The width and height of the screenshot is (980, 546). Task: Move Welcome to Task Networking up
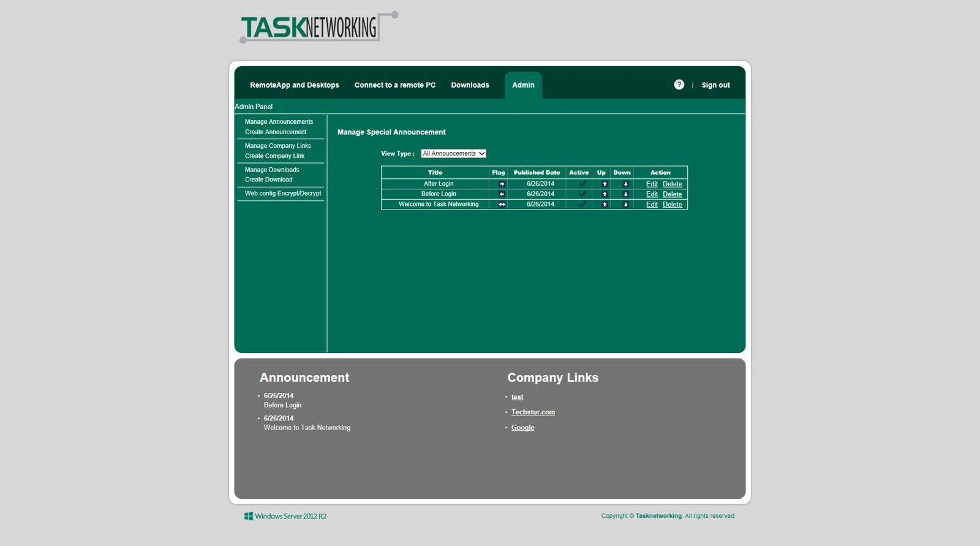(605, 205)
